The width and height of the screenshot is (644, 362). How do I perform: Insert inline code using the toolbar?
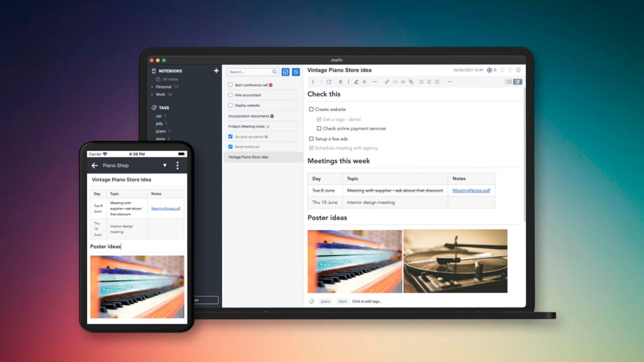point(395,82)
